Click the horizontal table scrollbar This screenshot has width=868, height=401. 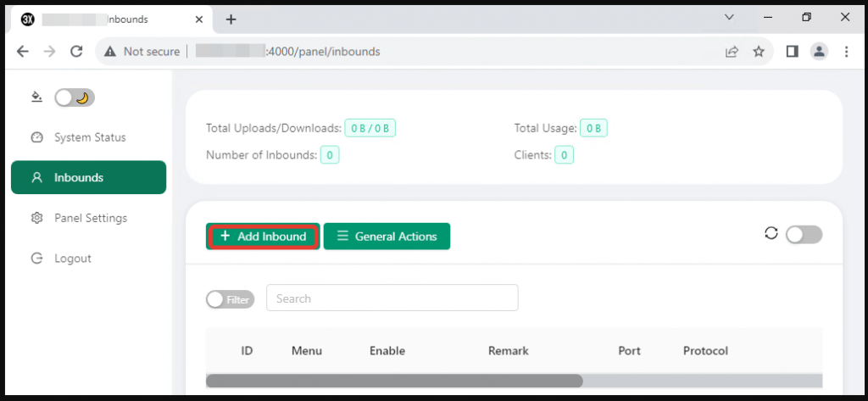[394, 381]
